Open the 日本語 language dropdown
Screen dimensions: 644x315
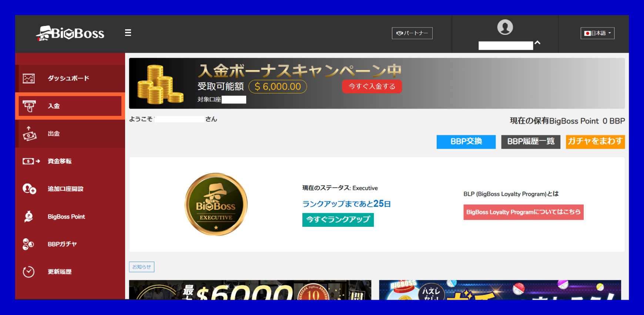click(x=597, y=33)
